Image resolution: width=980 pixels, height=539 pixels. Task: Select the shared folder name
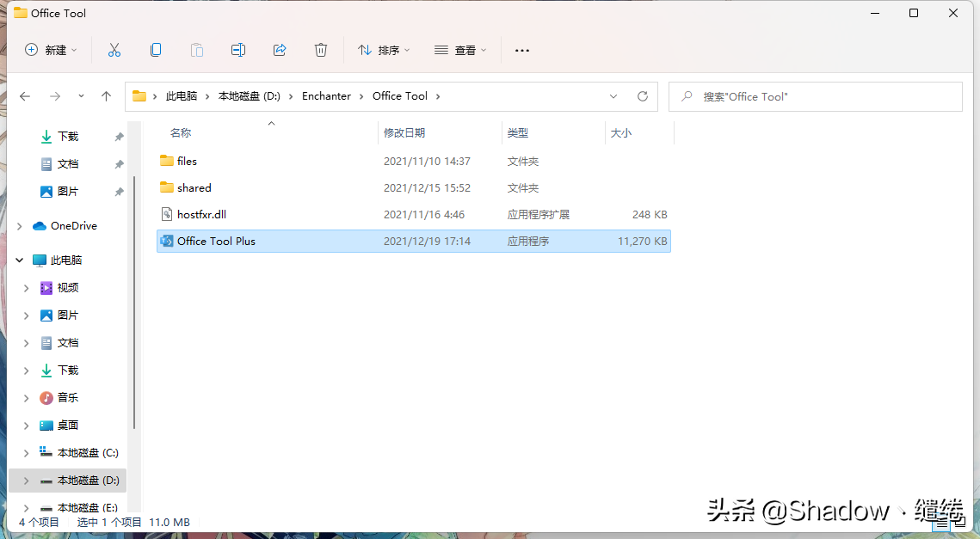pos(194,187)
